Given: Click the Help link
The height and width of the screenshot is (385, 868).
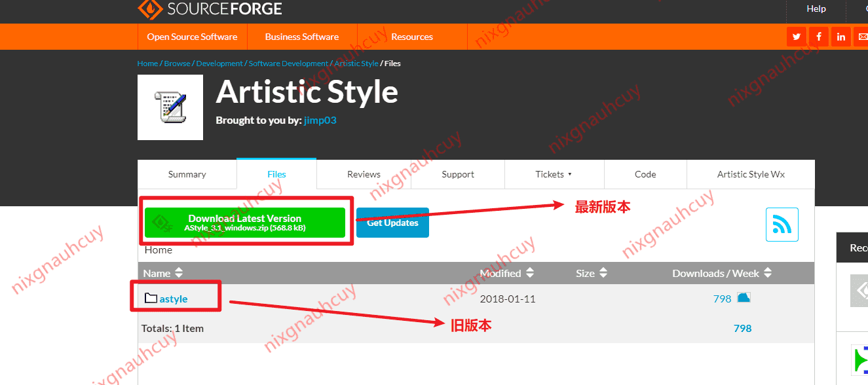Looking at the screenshot, I should point(816,9).
